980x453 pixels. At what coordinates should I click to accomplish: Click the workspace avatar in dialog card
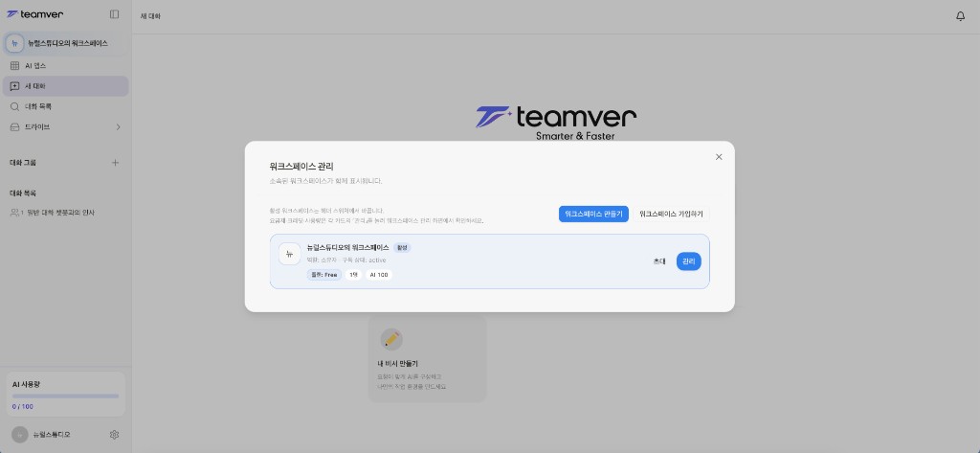pyautogui.click(x=289, y=254)
